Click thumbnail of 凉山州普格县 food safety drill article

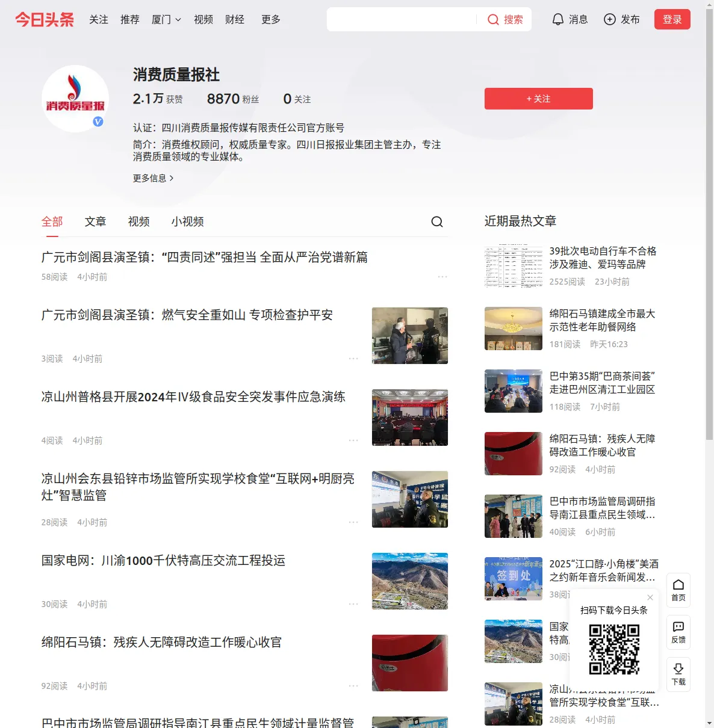[410, 418]
